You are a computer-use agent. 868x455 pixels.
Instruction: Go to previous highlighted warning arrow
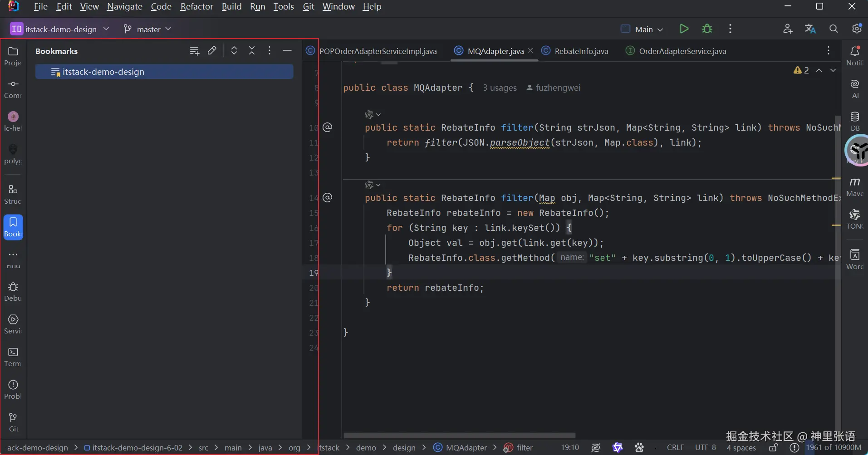click(819, 70)
